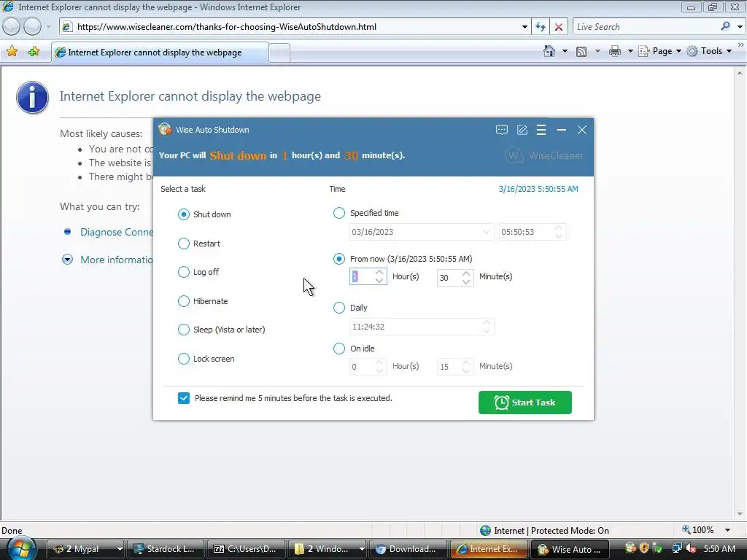
Task: Click IE Print icon
Action: pos(614,51)
